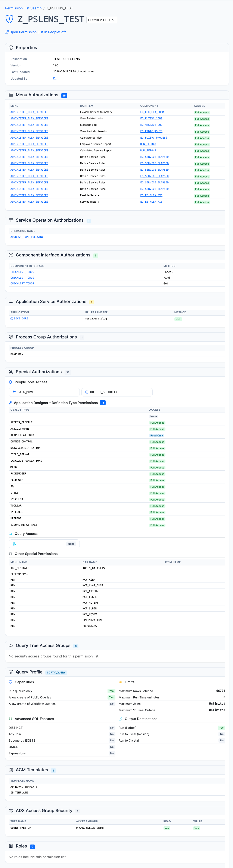Viewport: 233px width, 868px height.
Task: Click the Roles section icon
Action: tap(11, 846)
